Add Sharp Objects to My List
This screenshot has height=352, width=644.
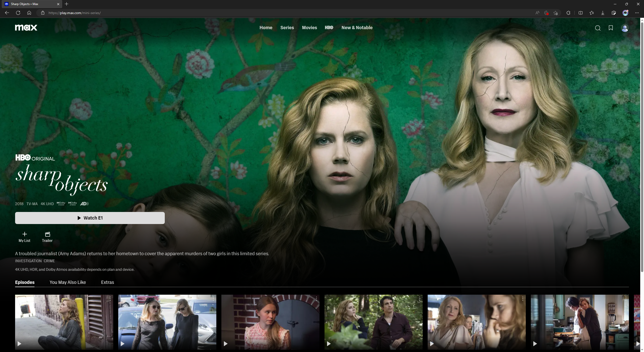[x=24, y=237]
